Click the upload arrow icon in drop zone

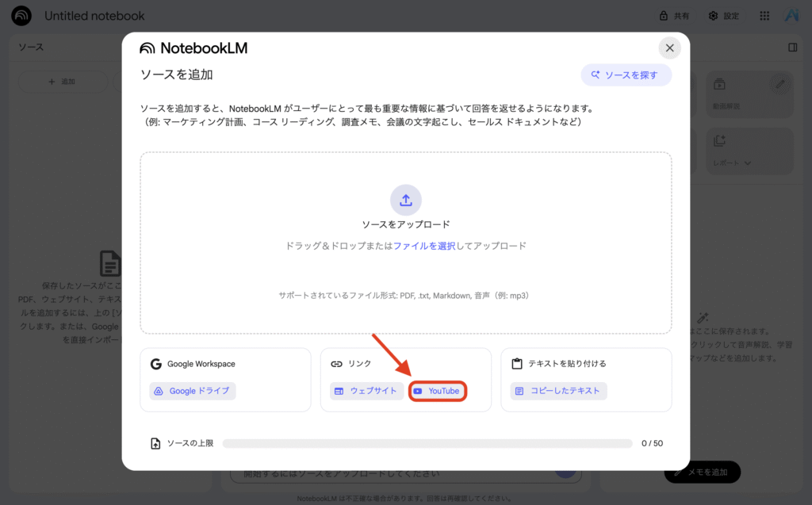pyautogui.click(x=406, y=200)
